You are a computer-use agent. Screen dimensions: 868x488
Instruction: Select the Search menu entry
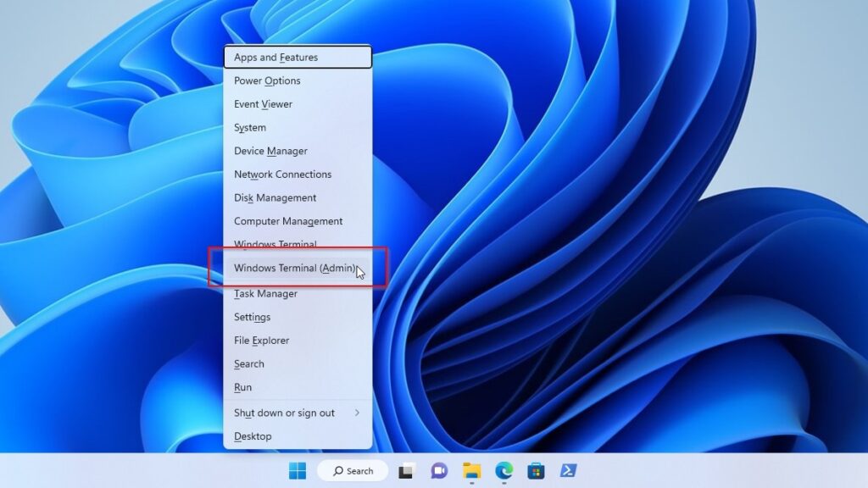pos(298,364)
